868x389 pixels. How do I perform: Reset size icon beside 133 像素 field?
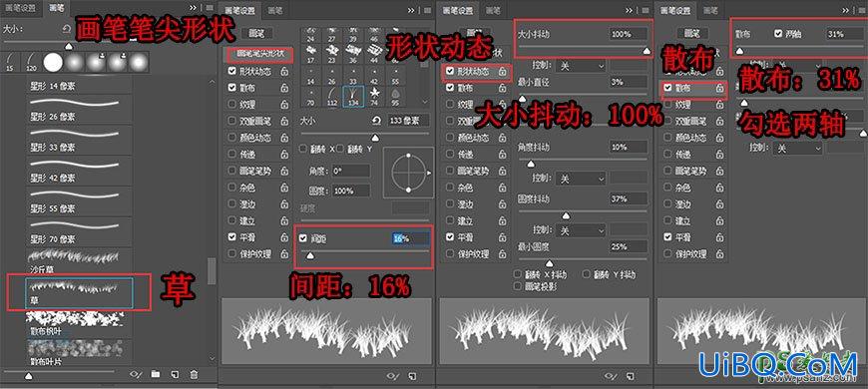click(377, 120)
